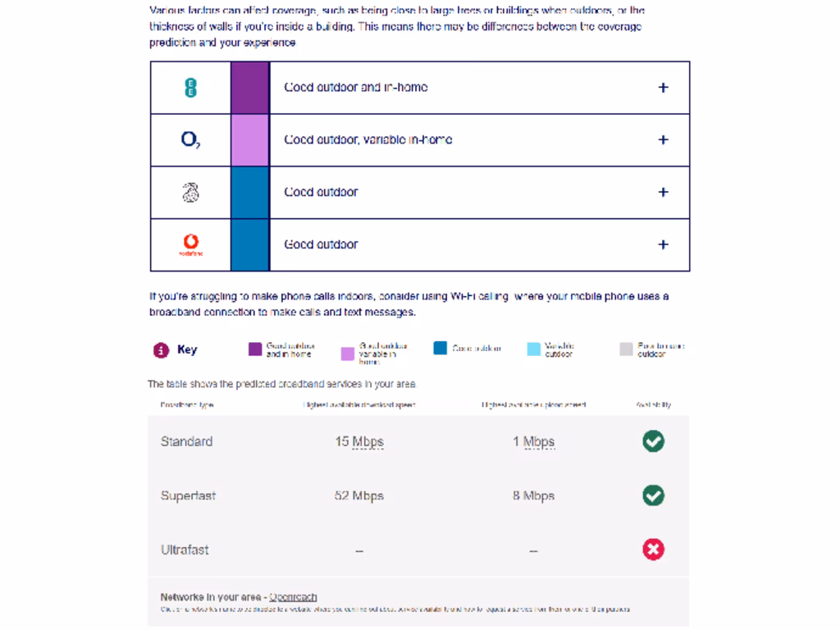Select the 'Good outdoor and in-home' row text
The height and width of the screenshot is (630, 840).
(356, 87)
